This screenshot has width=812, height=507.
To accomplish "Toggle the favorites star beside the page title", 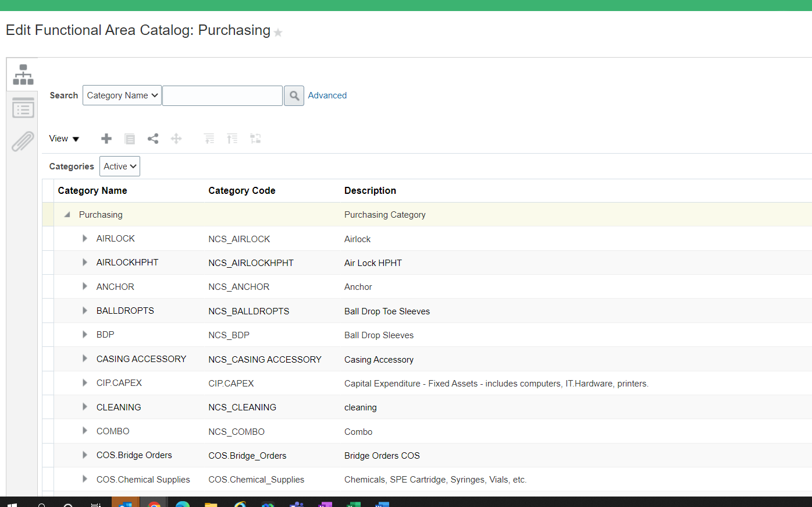I will point(277,33).
